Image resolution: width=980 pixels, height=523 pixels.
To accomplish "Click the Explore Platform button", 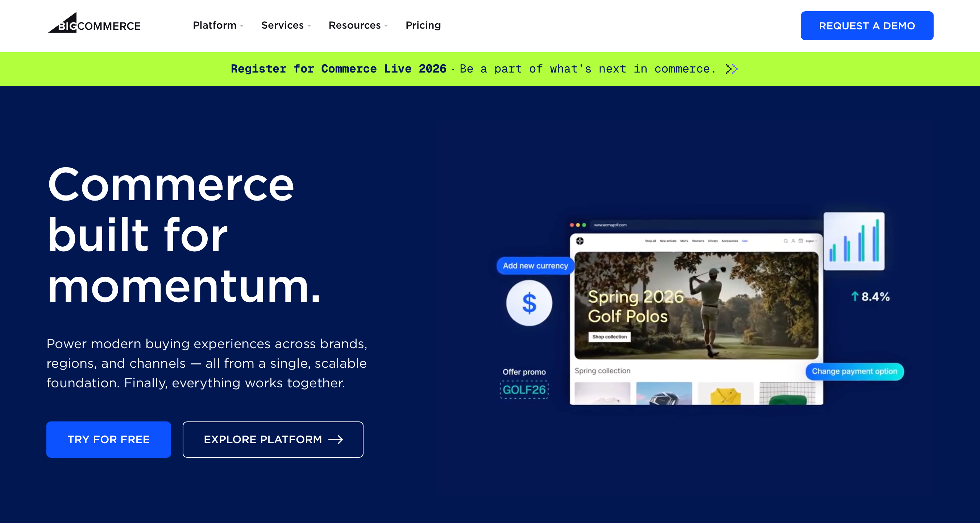I will click(273, 439).
